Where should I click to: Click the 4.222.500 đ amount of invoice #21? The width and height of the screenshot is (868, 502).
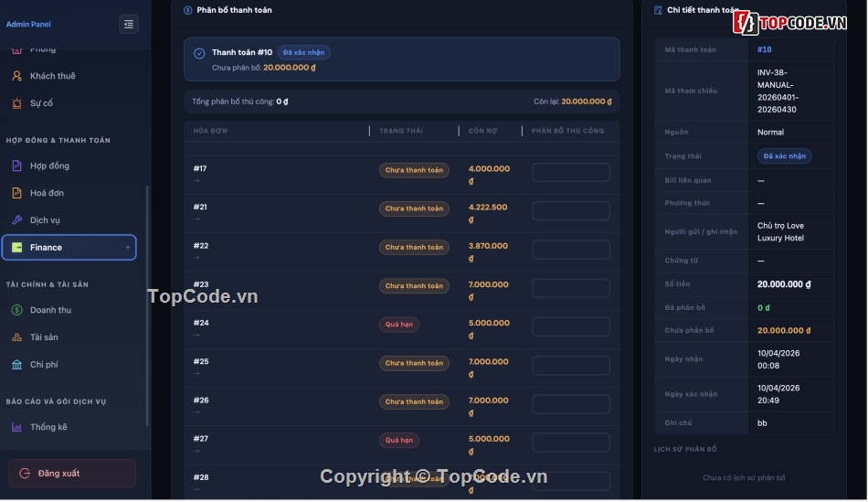pos(488,213)
